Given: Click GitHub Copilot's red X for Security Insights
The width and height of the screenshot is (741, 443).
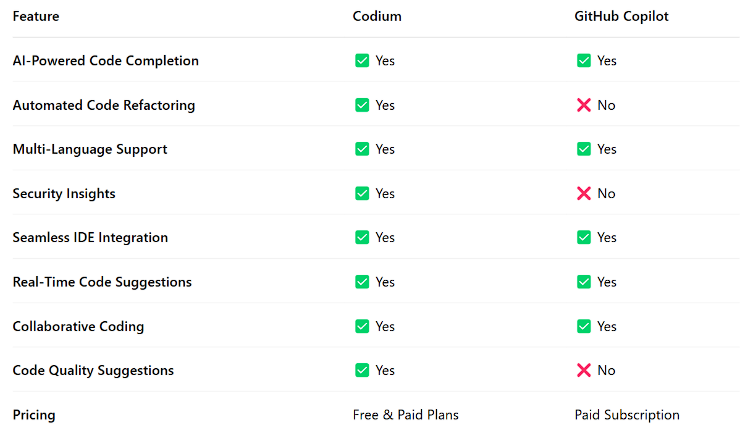Looking at the screenshot, I should [x=584, y=193].
